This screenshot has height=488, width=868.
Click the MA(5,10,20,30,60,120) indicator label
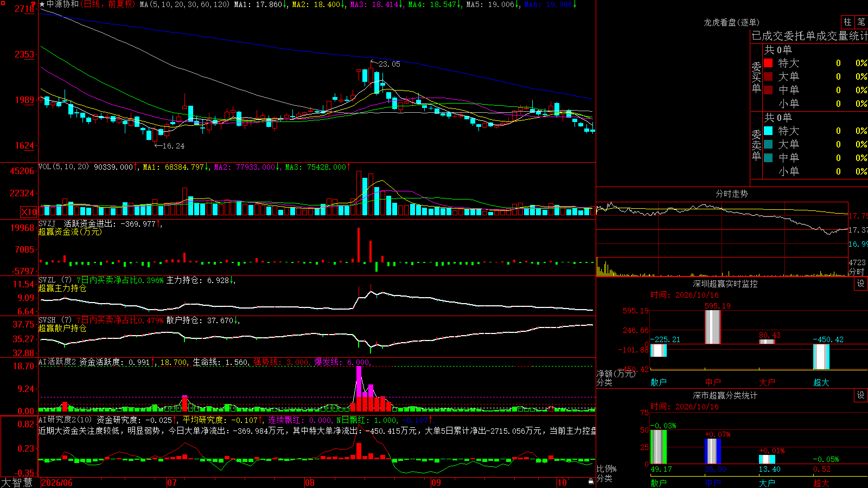coord(184,4)
